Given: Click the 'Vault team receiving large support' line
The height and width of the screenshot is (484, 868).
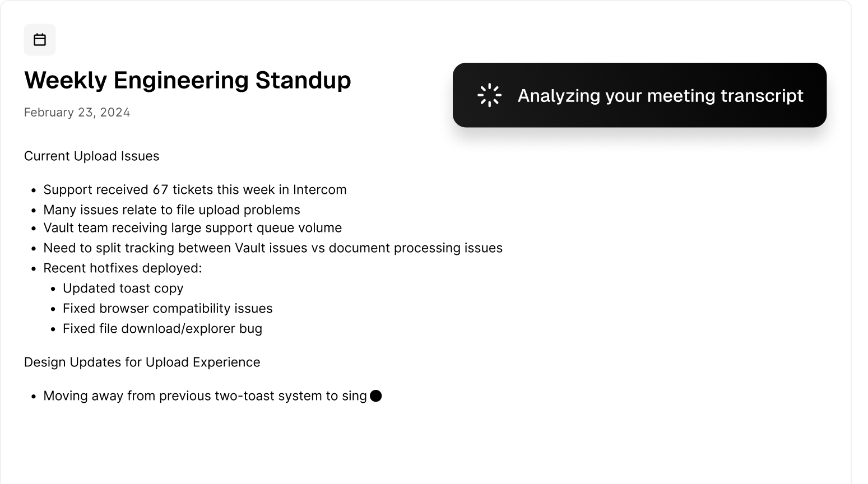Looking at the screenshot, I should pyautogui.click(x=192, y=228).
